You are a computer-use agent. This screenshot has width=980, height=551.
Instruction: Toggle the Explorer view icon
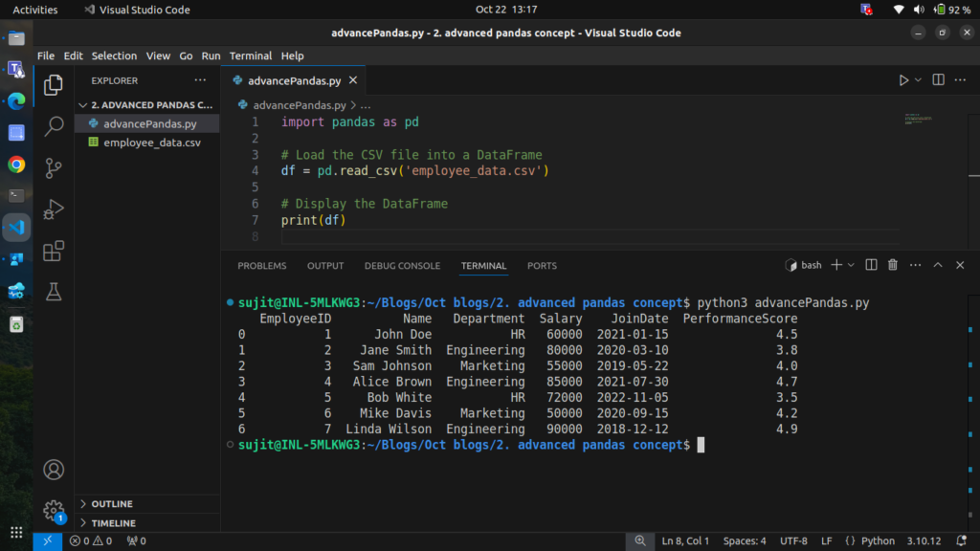(x=55, y=84)
